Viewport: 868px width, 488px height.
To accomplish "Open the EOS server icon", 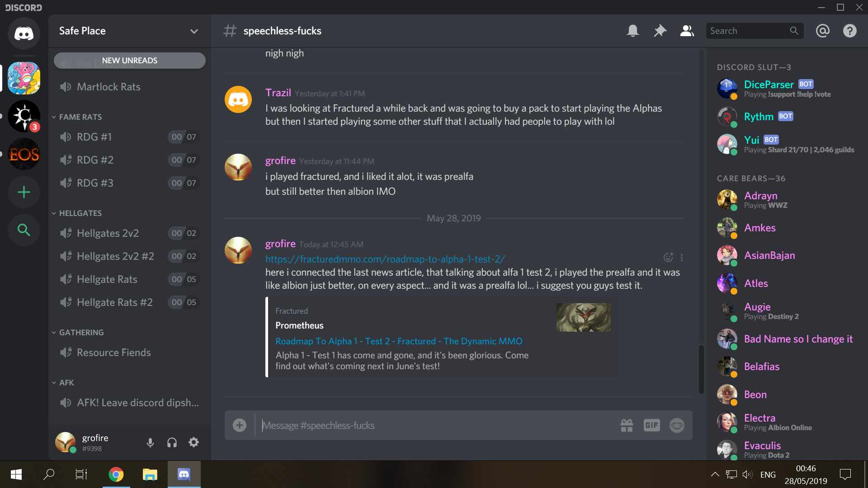I will click(x=24, y=154).
